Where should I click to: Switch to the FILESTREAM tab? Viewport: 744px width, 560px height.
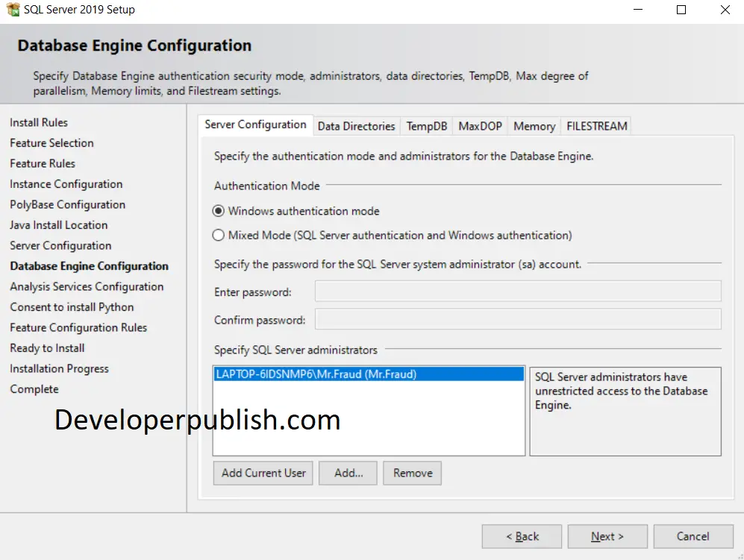[x=596, y=126]
